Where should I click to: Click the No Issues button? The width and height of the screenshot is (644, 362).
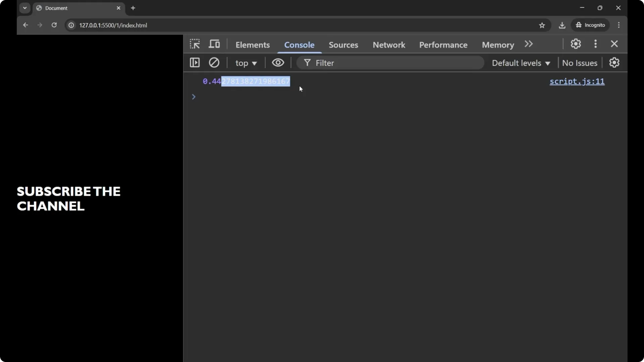tap(580, 63)
